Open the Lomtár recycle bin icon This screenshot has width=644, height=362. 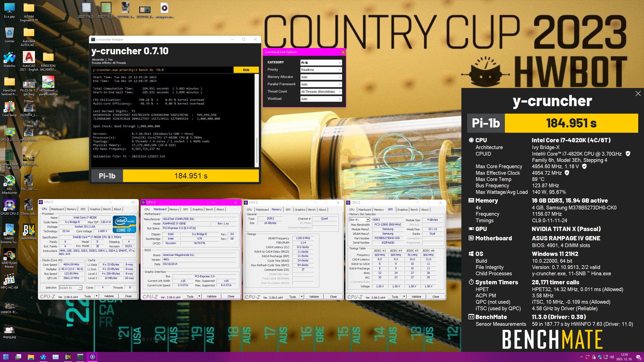9,35
